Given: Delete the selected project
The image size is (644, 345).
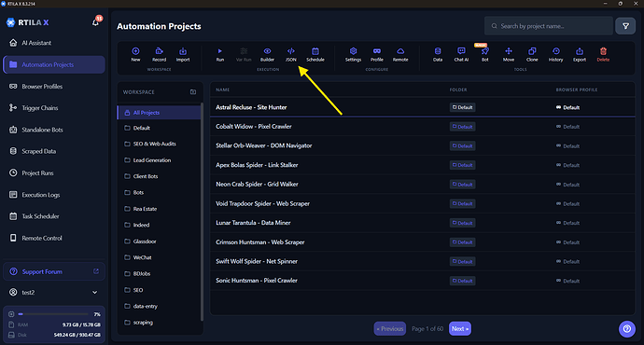Looking at the screenshot, I should (603, 54).
